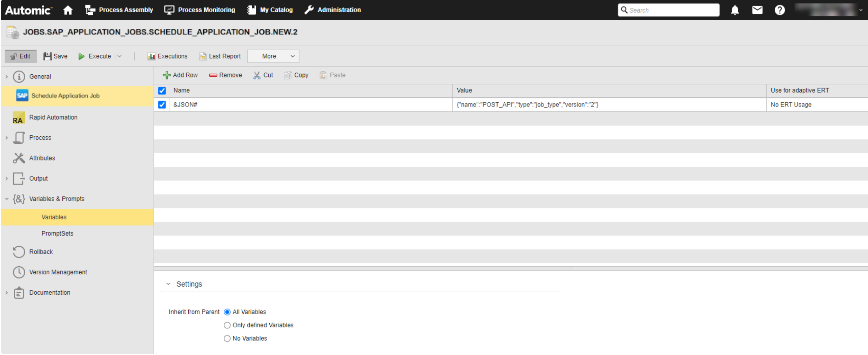Viewport: 868px width, 355px height.
Task: Click the JSON value cell
Action: tap(609, 104)
